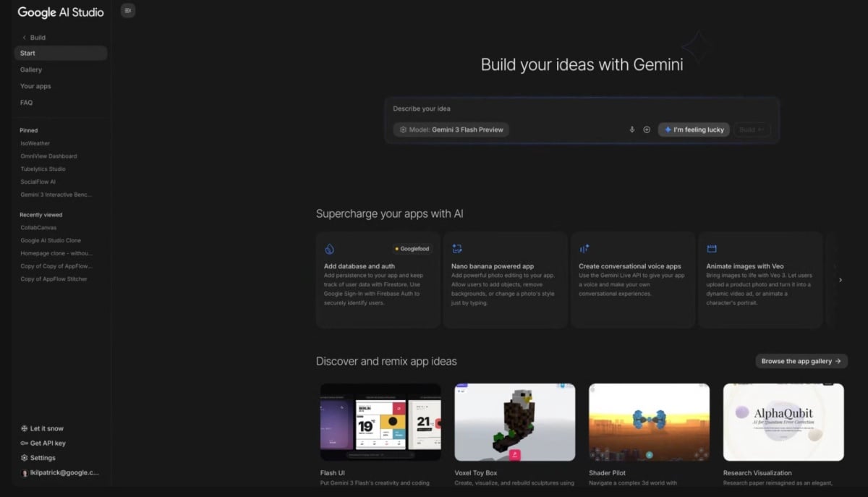Screen dimensions: 868x497
Task: Open the Voxel Toy Box thumbnail
Action: (x=514, y=422)
